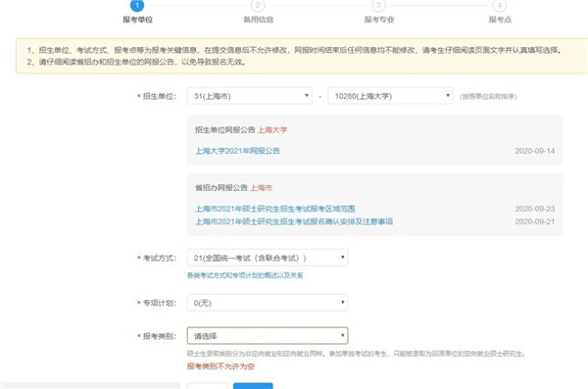The image size is (588, 389).
Task: Click gray note under 报考类别 about 硕士生录取类别
Action: pyautogui.click(x=357, y=354)
